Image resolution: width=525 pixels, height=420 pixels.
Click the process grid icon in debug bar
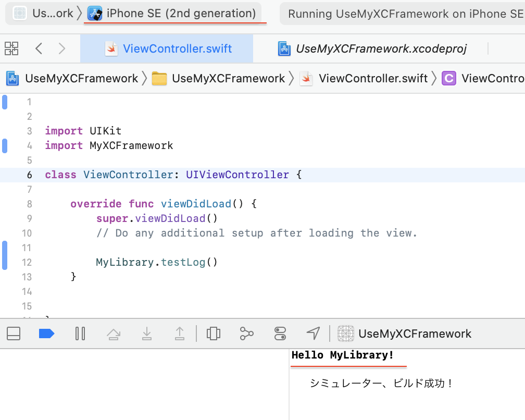(x=345, y=333)
